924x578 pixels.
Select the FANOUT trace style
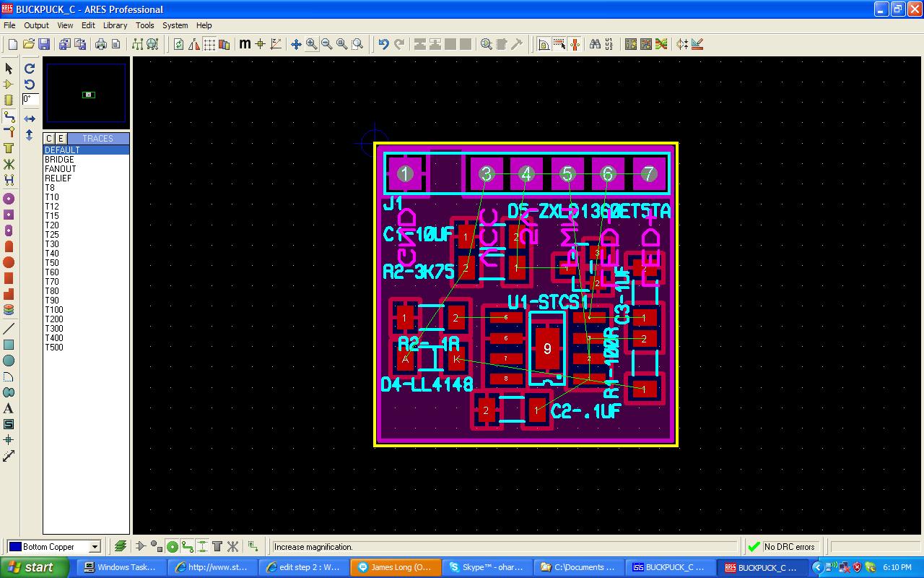coord(86,169)
